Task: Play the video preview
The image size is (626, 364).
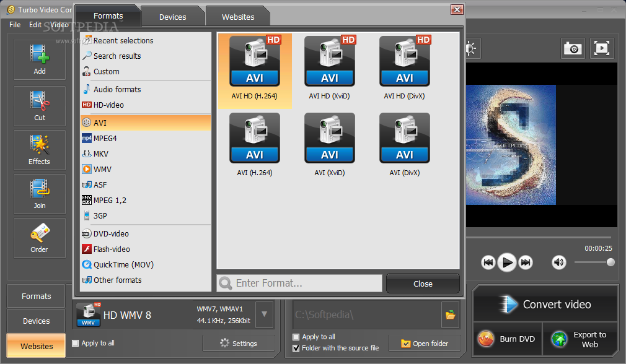Action: pos(507,262)
